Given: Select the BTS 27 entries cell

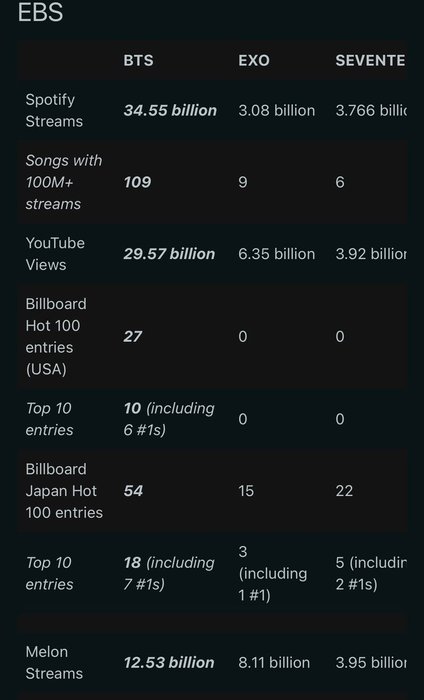Looking at the screenshot, I should click(x=133, y=336).
